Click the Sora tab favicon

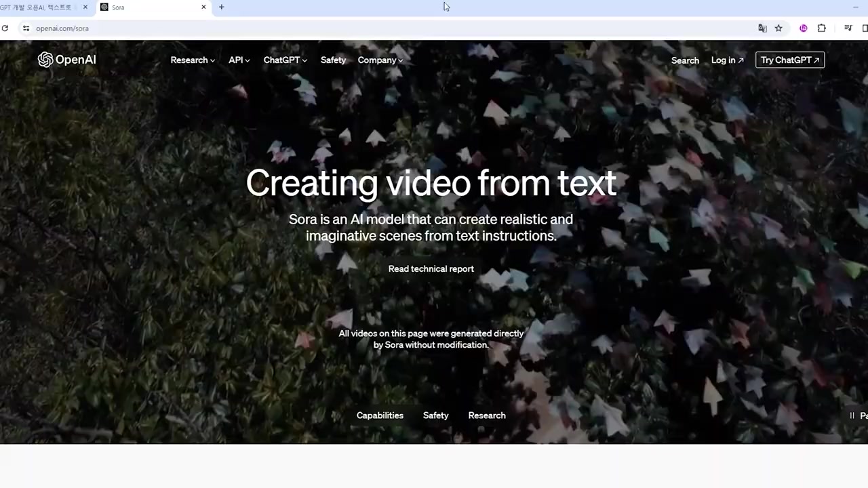point(104,7)
